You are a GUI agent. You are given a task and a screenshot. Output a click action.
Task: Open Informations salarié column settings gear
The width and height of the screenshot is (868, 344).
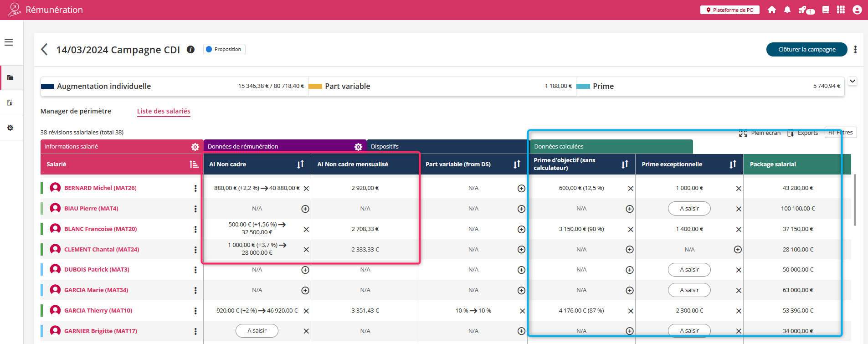pyautogui.click(x=195, y=147)
